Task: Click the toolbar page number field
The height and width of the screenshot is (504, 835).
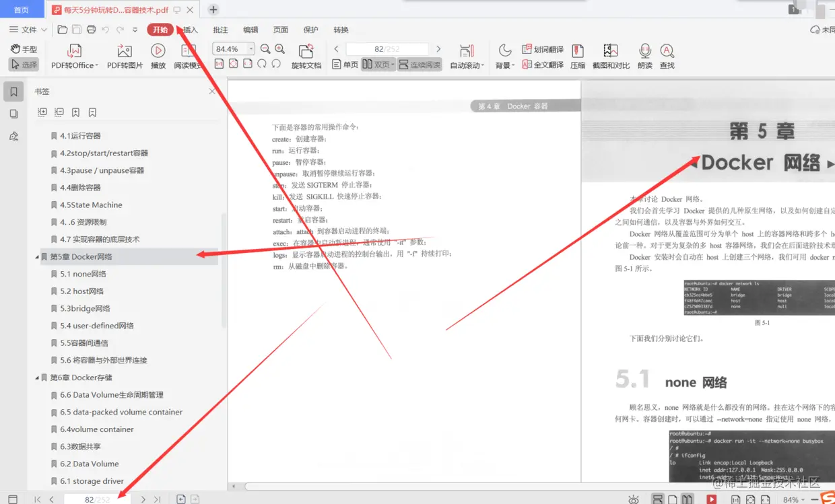Action: 387,49
